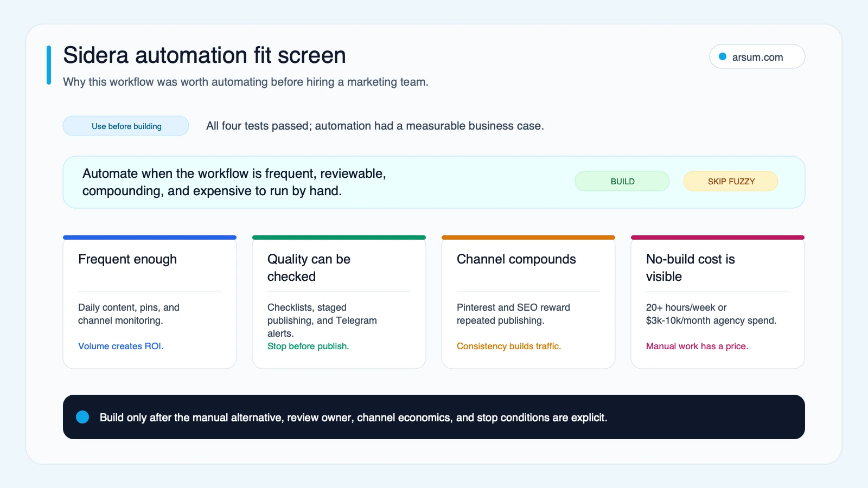Click '20+ hours/week or $3k-10k/month agency spend.'
The width and height of the screenshot is (868, 488).
pyautogui.click(x=711, y=314)
